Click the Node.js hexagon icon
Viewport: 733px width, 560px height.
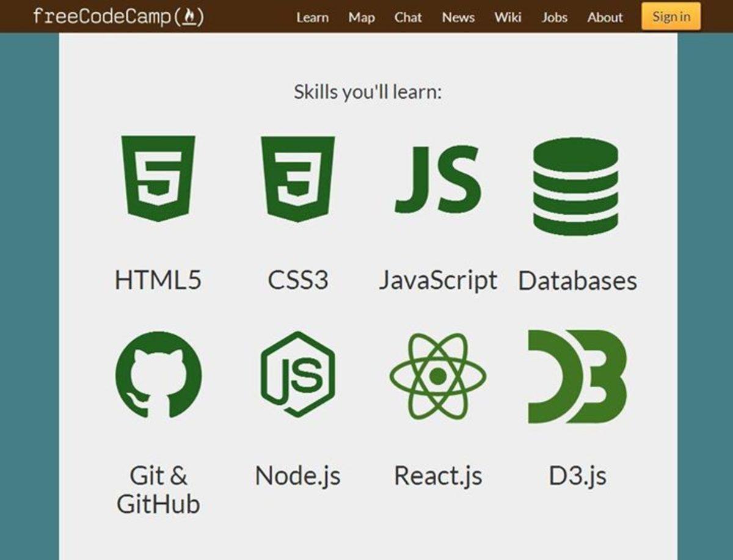297,374
